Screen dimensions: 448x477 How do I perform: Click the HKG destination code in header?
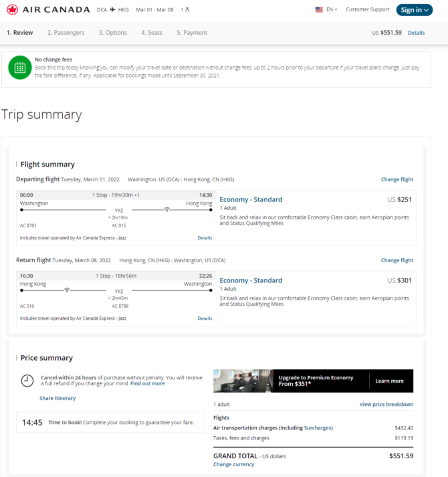[124, 10]
